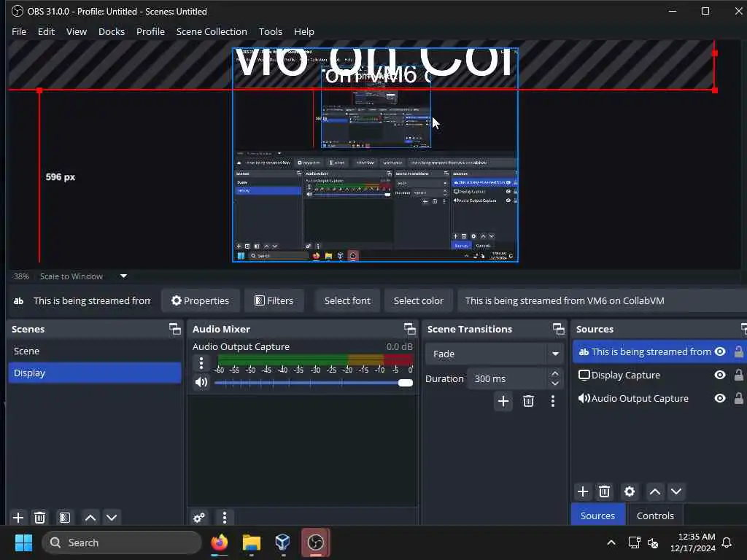The height and width of the screenshot is (560, 747).
Task: Open the Profile menu
Action: pos(150,31)
